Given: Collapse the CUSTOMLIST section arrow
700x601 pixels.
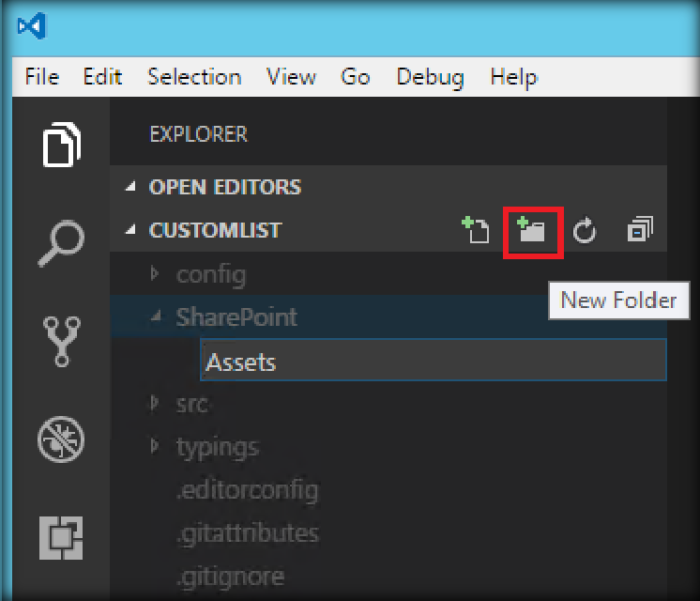Looking at the screenshot, I should pyautogui.click(x=130, y=230).
